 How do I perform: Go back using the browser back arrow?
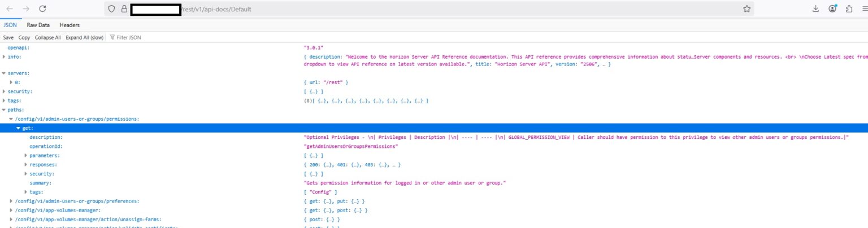[x=10, y=9]
